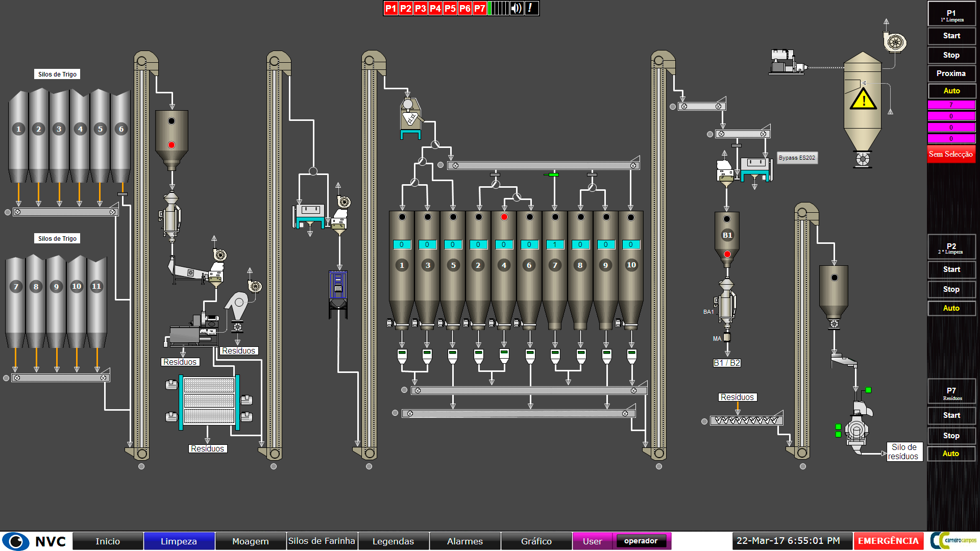Click the B1 bin symbol
The image size is (980, 551).
[727, 235]
